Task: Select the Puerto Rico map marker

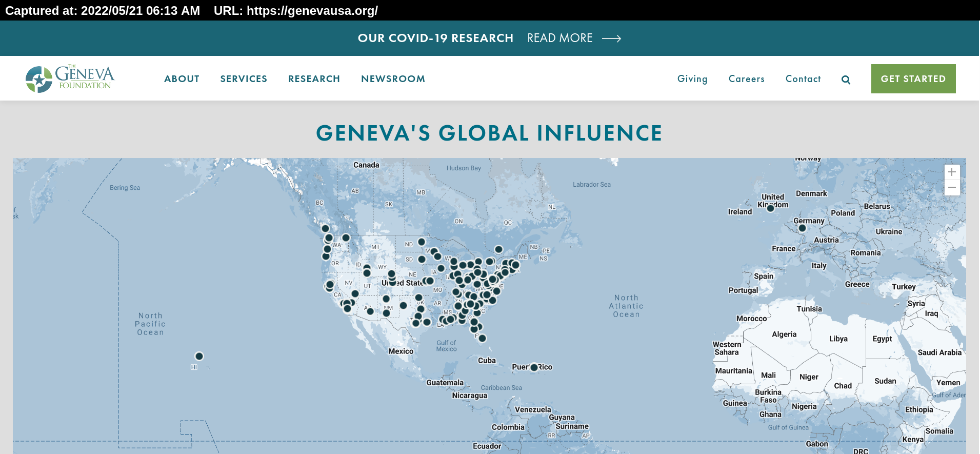Action: point(534,367)
